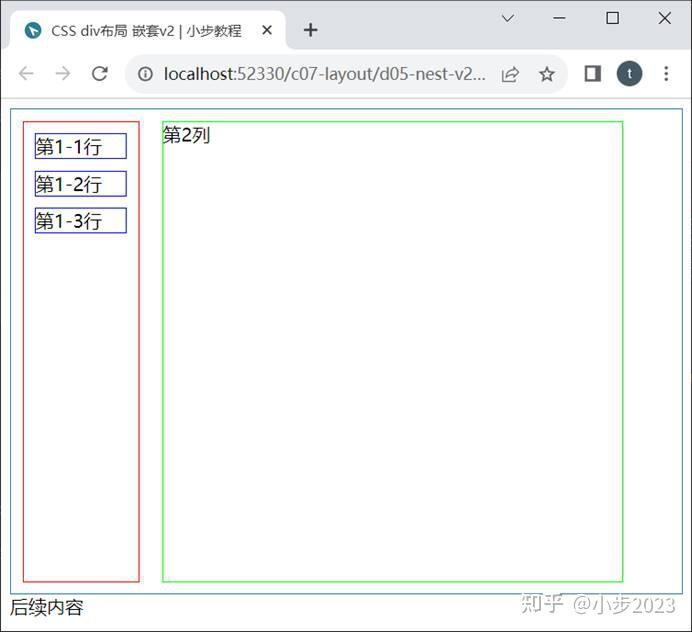Select the 'CSS div布局 嵌套v2 | 小步教程' tab
This screenshot has height=632, width=692.
coord(148,30)
